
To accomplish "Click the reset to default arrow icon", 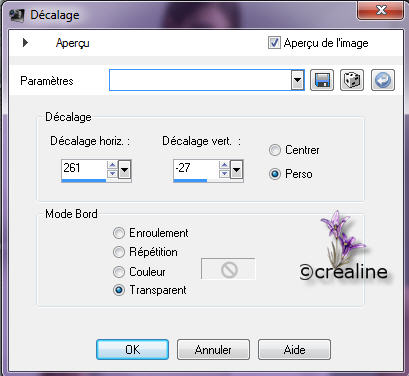I will click(383, 80).
